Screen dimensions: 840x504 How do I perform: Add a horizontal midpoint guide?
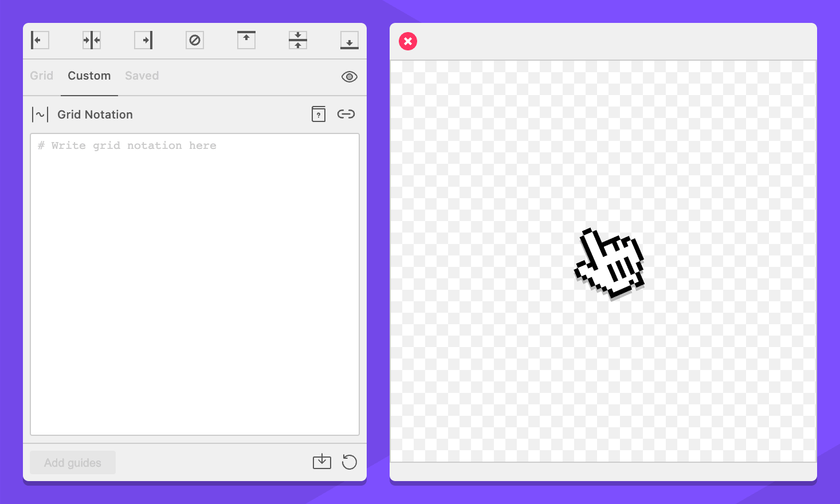coord(298,40)
